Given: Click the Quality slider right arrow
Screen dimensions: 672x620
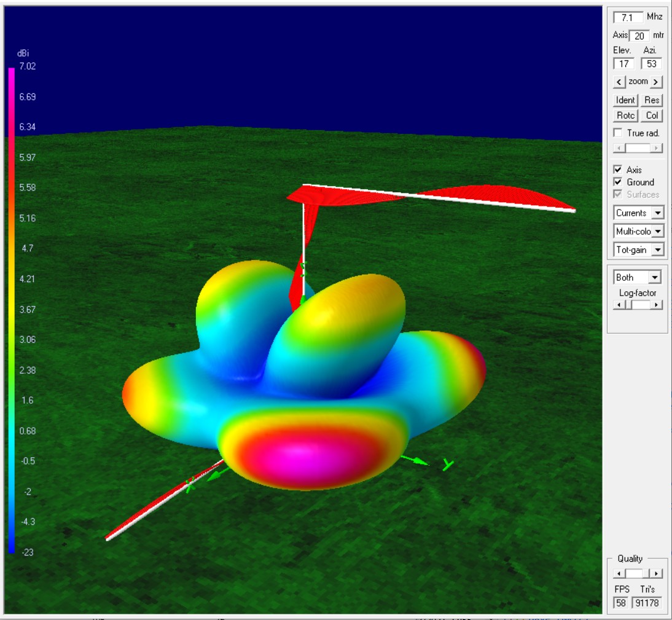Looking at the screenshot, I should tap(657, 573).
